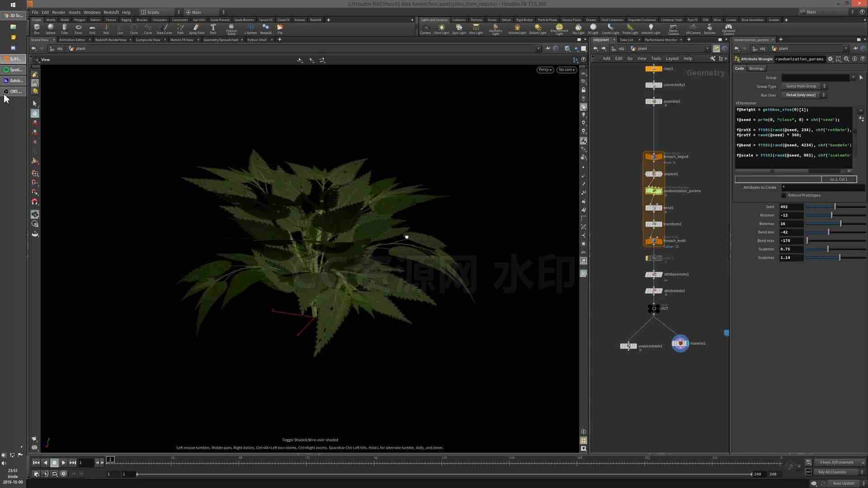
Task: Click the Spotify taskbar item
Action: [13, 70]
